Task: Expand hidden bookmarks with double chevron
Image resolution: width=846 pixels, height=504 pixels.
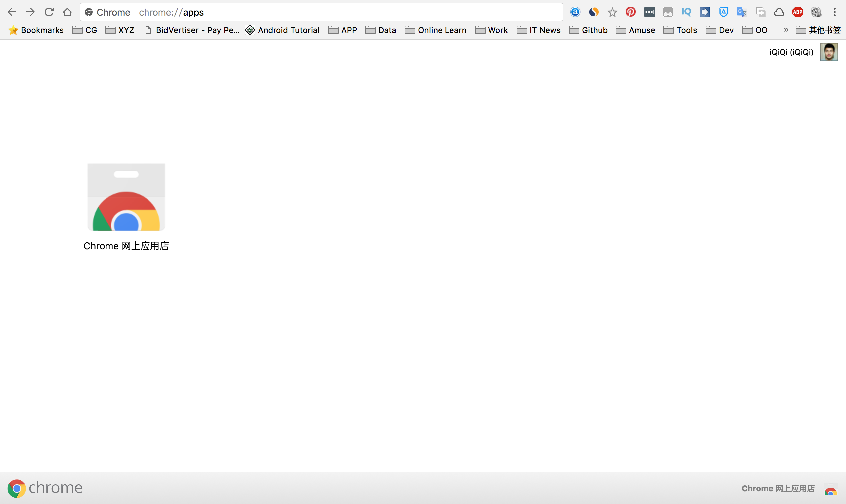Action: click(786, 30)
